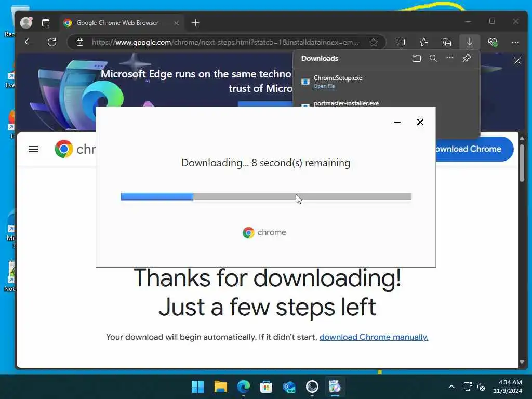Show hidden system tray icons
Screen dimensions: 532x399
[x=451, y=387]
